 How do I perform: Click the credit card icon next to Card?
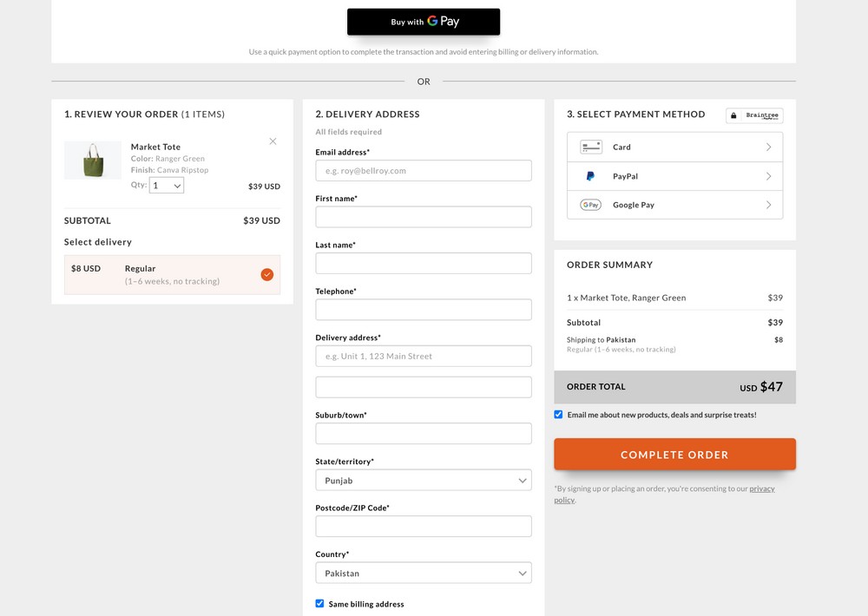pos(591,147)
